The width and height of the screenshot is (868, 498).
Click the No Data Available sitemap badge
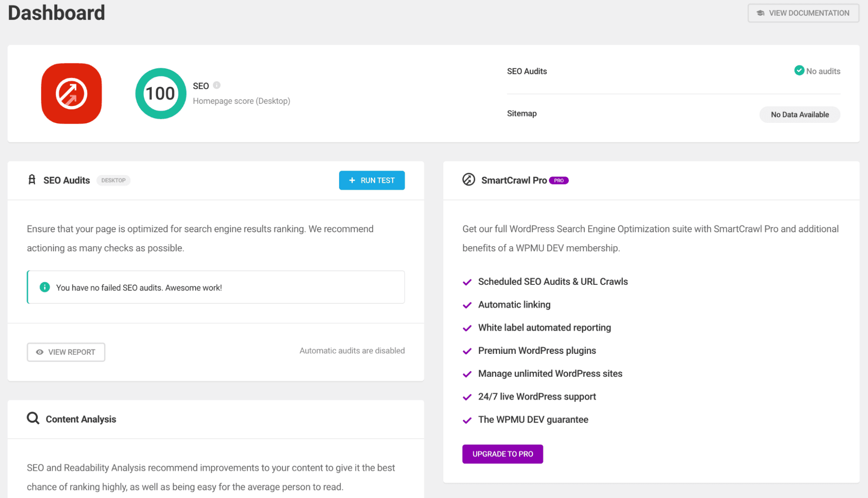coord(800,115)
